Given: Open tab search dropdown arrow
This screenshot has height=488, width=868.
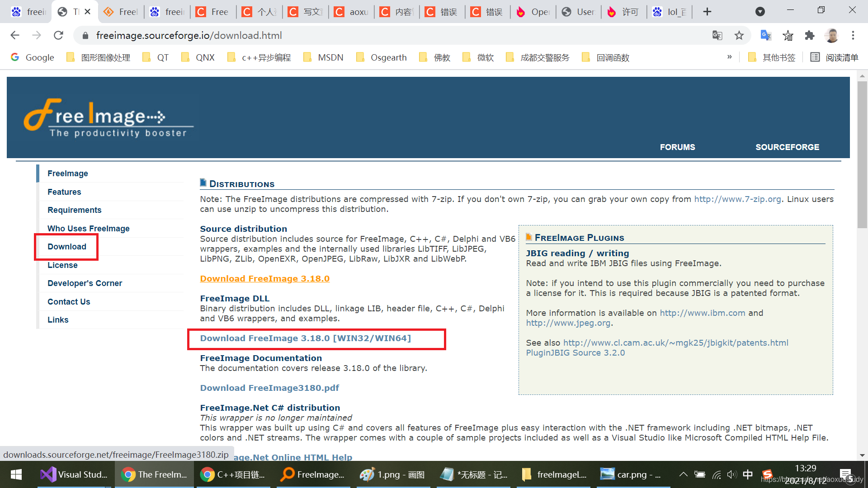Looking at the screenshot, I should [760, 12].
